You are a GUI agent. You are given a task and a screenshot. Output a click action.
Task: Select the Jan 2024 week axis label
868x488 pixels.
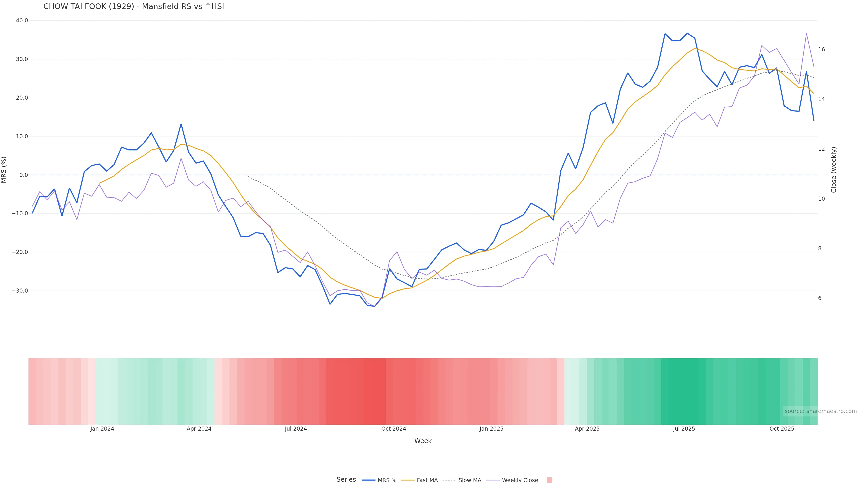click(102, 429)
